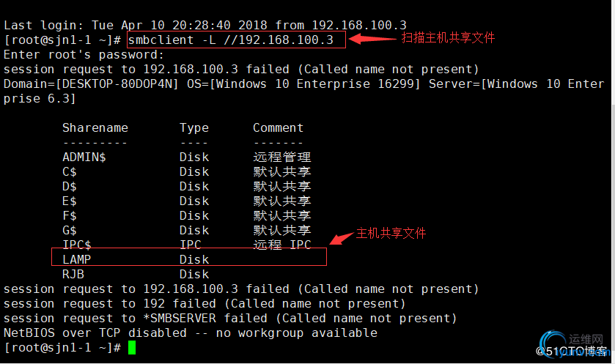Click the red annotation 主机共享文件

click(x=391, y=233)
